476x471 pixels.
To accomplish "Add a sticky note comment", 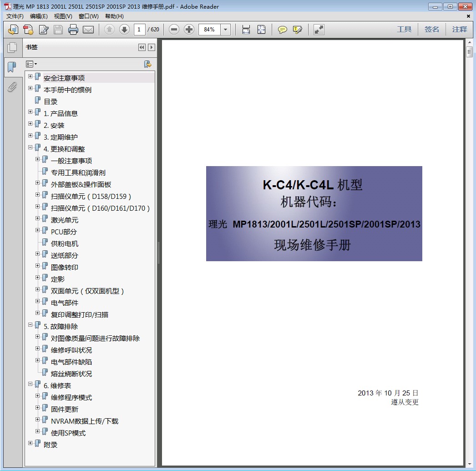I will tap(283, 30).
